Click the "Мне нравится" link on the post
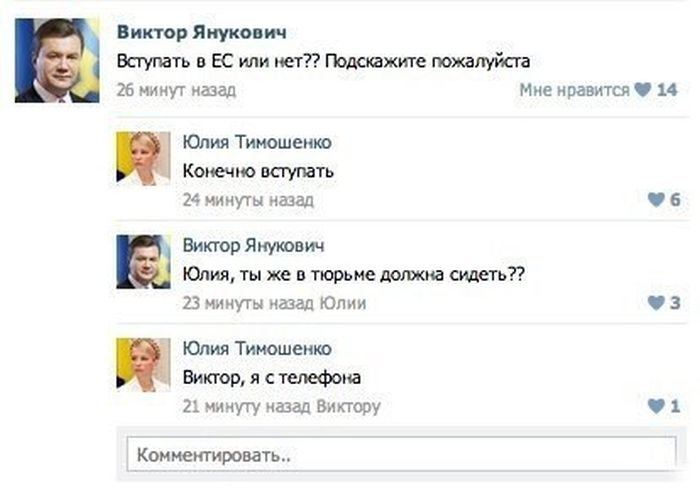 point(574,90)
